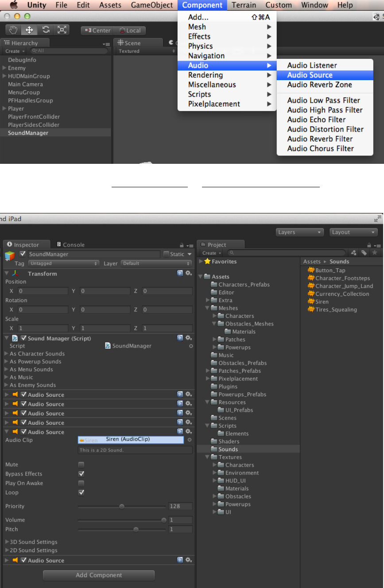This screenshot has width=384, height=588.
Task: Expand the Enemy object in Hierarchy
Action: pos(4,68)
